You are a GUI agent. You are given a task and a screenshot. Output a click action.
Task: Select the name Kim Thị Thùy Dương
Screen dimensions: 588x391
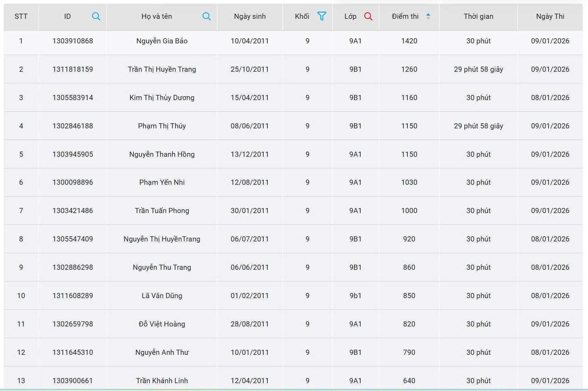162,98
